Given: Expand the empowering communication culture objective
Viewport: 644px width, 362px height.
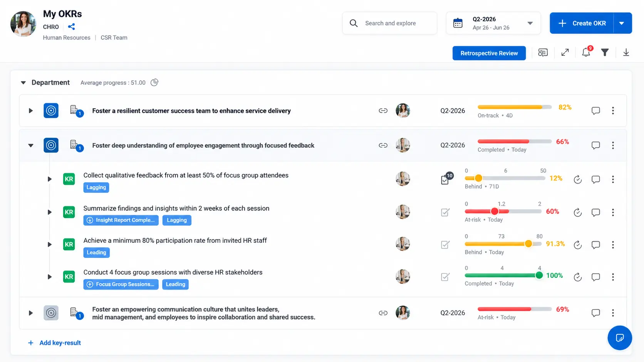Looking at the screenshot, I should (x=30, y=313).
